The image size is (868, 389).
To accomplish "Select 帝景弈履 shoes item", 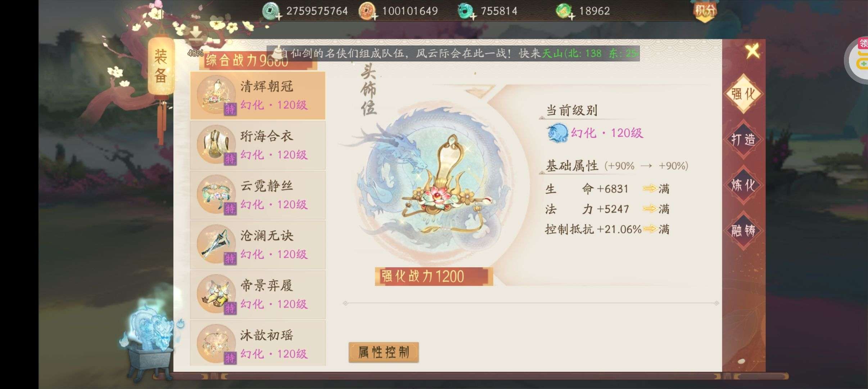I will coord(258,295).
